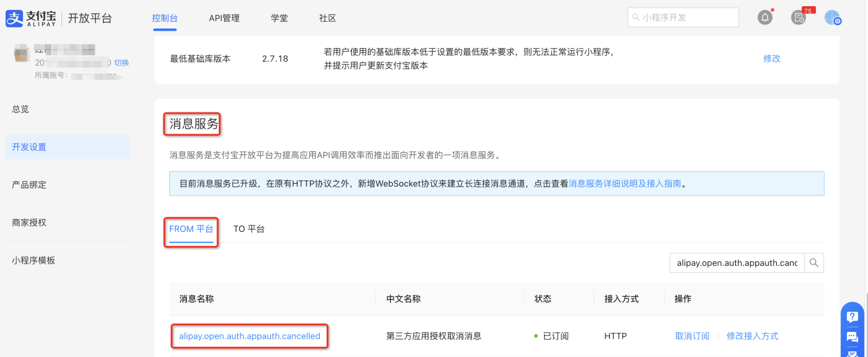Click the 已订阅 status cell
This screenshot has width=868, height=357.
(551, 336)
